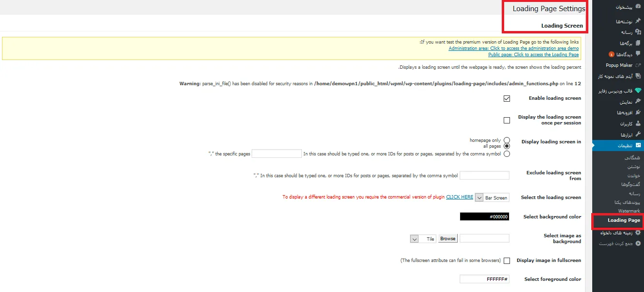Click the wrench icon beside ابزارها
644x292 pixels.
click(x=638, y=134)
